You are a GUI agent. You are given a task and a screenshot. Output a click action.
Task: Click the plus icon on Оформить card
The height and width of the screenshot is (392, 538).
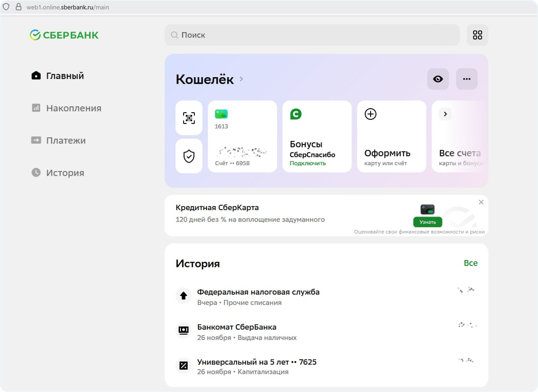[x=370, y=114]
